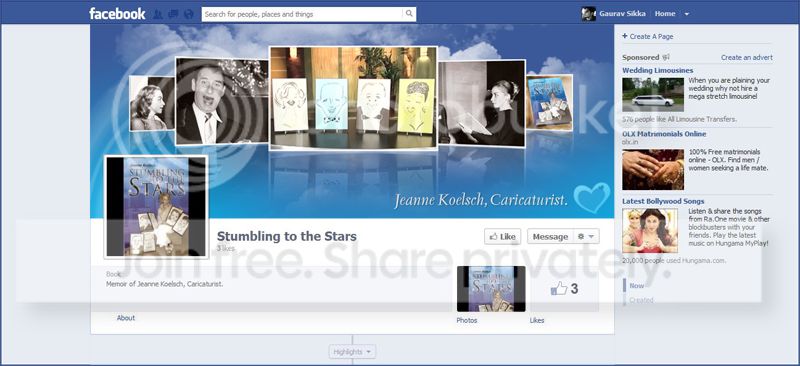This screenshot has width=800, height=366.
Task: Click the matrimonial hands ad image
Action: [653, 169]
